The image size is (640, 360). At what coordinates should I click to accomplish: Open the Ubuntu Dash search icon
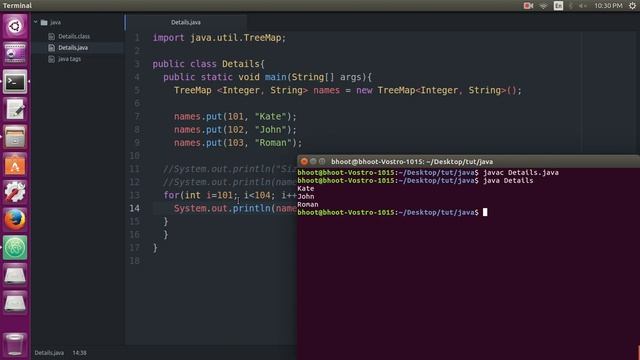tap(15, 26)
